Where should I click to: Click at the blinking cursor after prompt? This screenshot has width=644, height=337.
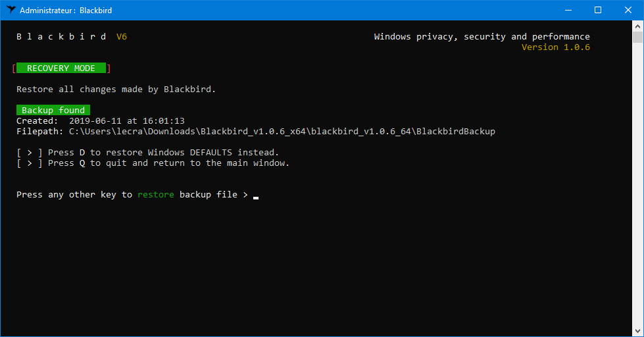tap(256, 196)
